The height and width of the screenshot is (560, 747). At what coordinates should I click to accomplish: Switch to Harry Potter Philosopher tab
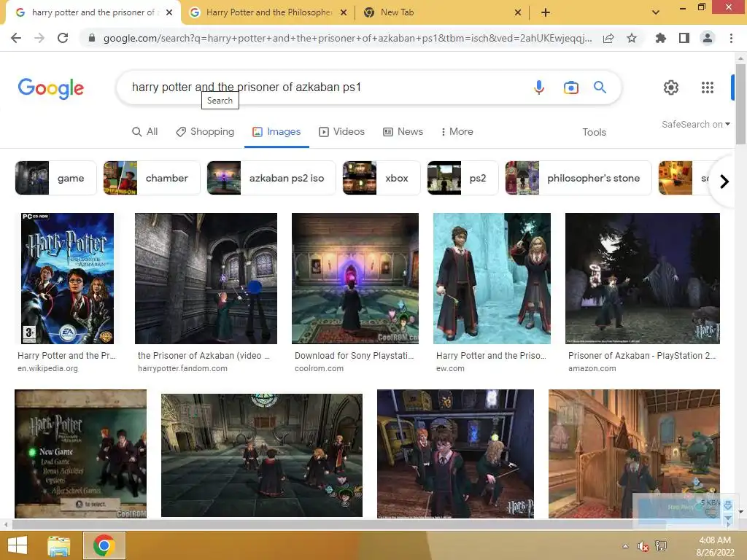[x=268, y=12]
